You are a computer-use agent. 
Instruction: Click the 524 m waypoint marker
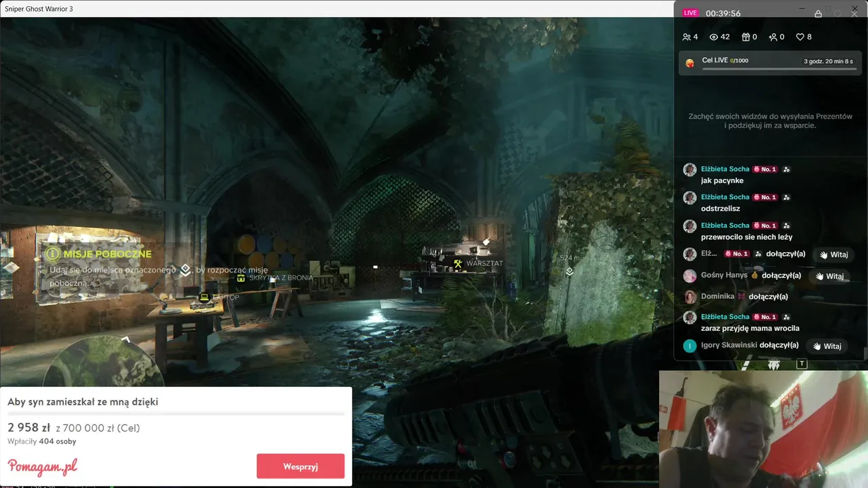coord(570,271)
